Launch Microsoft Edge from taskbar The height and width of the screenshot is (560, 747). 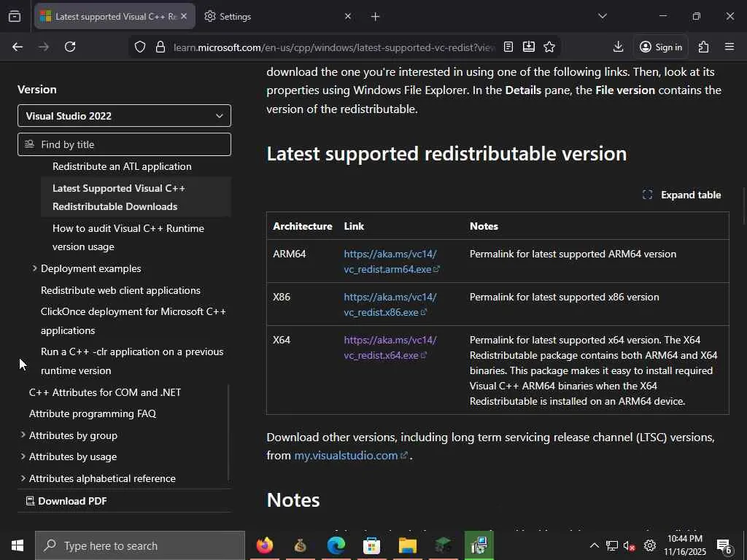(x=336, y=545)
